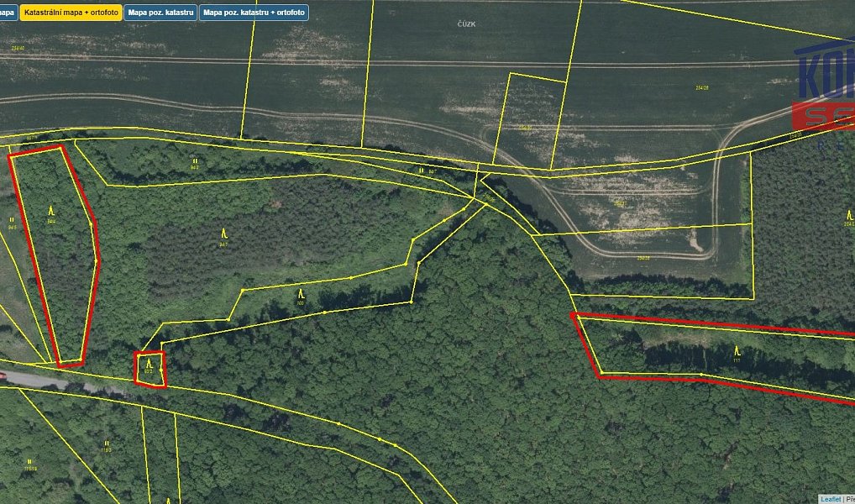
Task: Click meadow symbol above label 115/3
Action: tap(107, 444)
